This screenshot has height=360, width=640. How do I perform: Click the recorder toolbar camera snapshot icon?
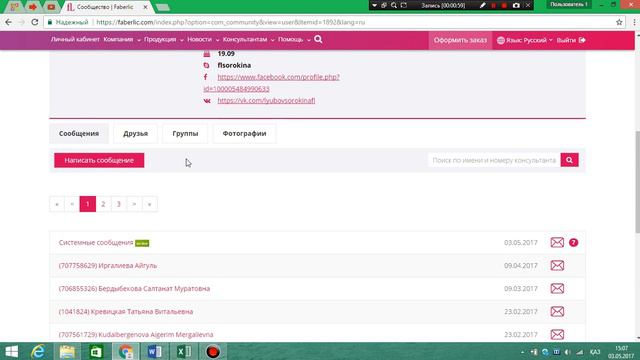(516, 5)
